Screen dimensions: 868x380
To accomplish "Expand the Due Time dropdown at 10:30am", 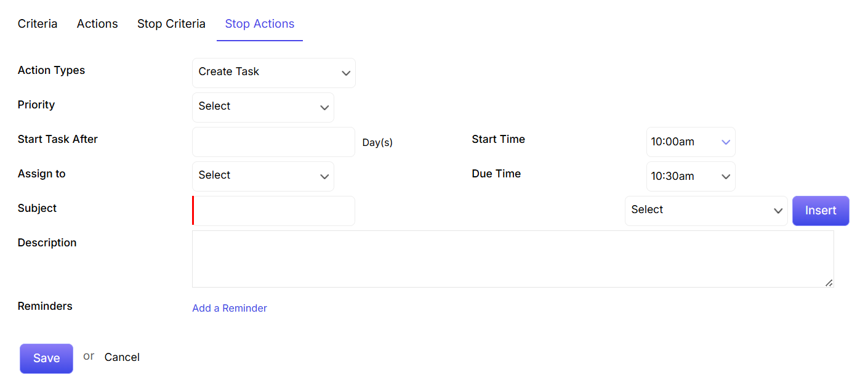I will pyautogui.click(x=691, y=176).
